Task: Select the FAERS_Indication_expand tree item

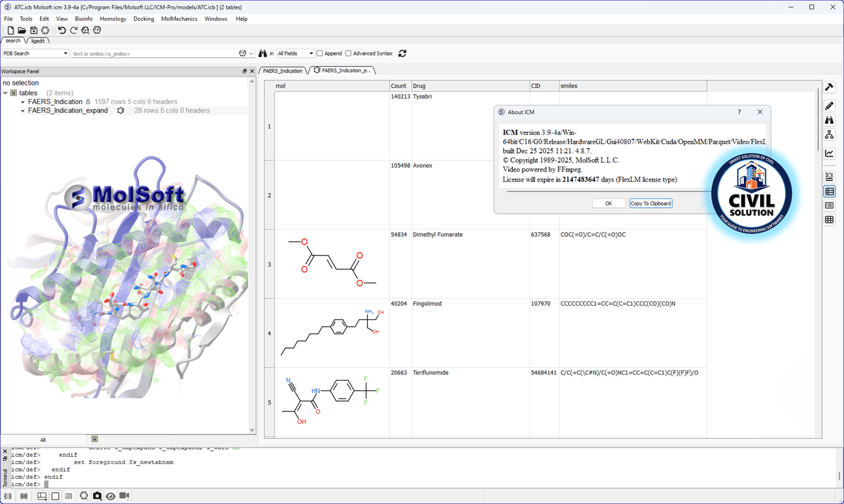Action: (68, 111)
